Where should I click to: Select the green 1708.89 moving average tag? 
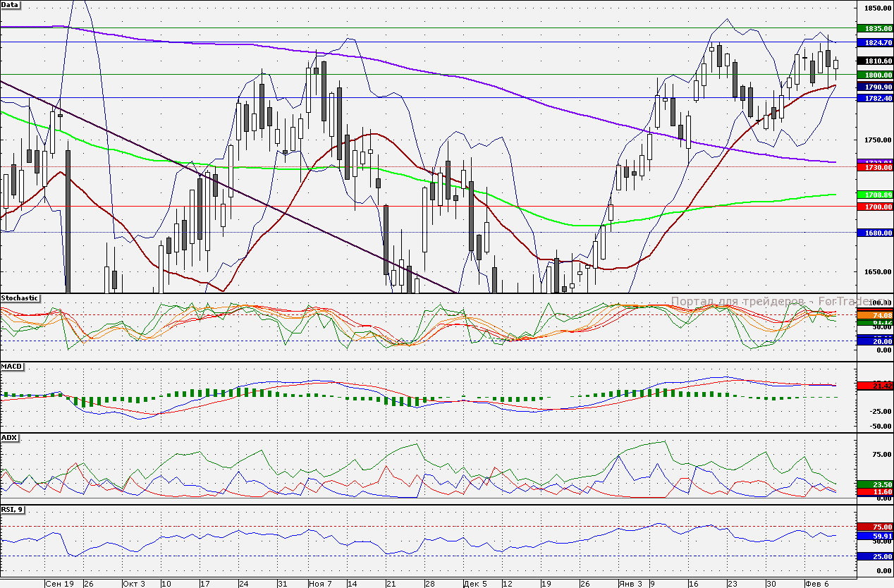coord(874,194)
